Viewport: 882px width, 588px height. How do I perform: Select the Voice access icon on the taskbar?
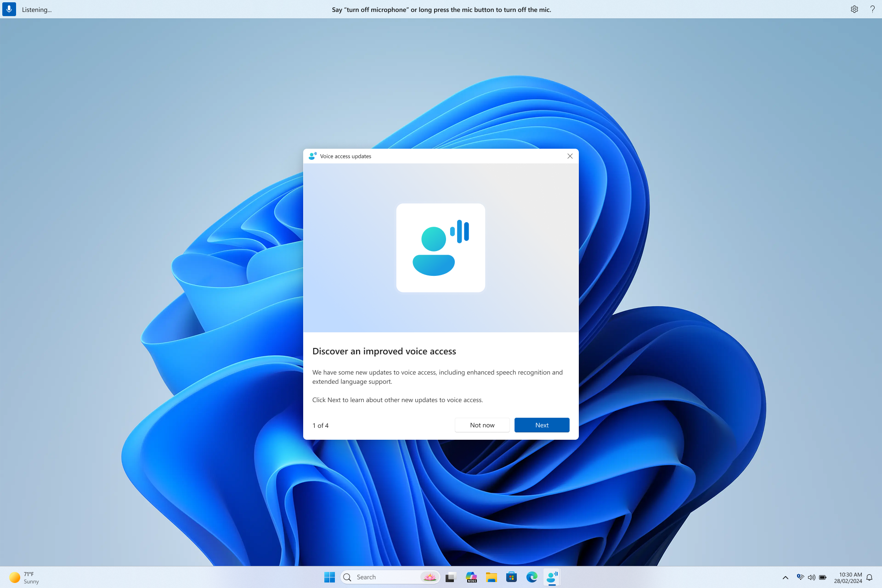click(552, 577)
